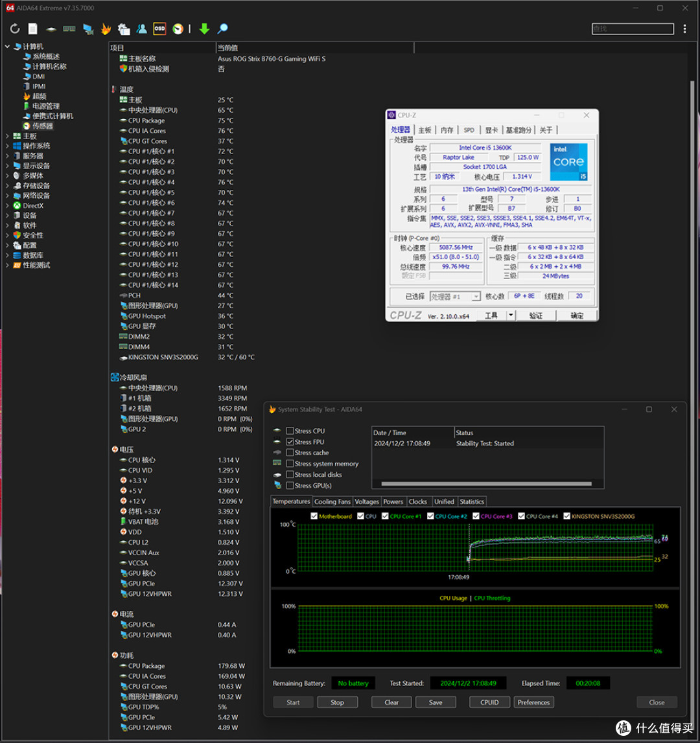700x743 pixels.
Task: Click the DirectX icon in tree
Action: pos(17,205)
